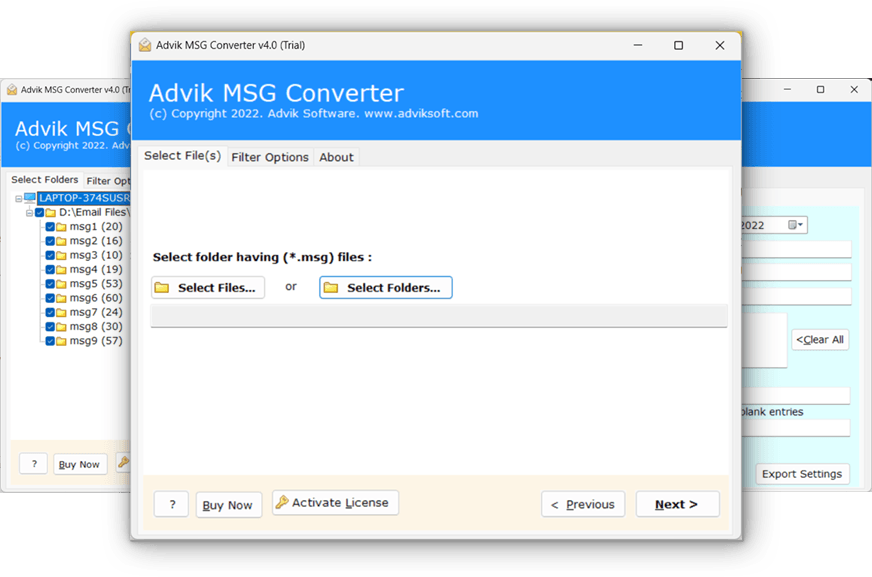Collapse the D:\Email Files tree node
The width and height of the screenshot is (872, 577).
coord(29,213)
